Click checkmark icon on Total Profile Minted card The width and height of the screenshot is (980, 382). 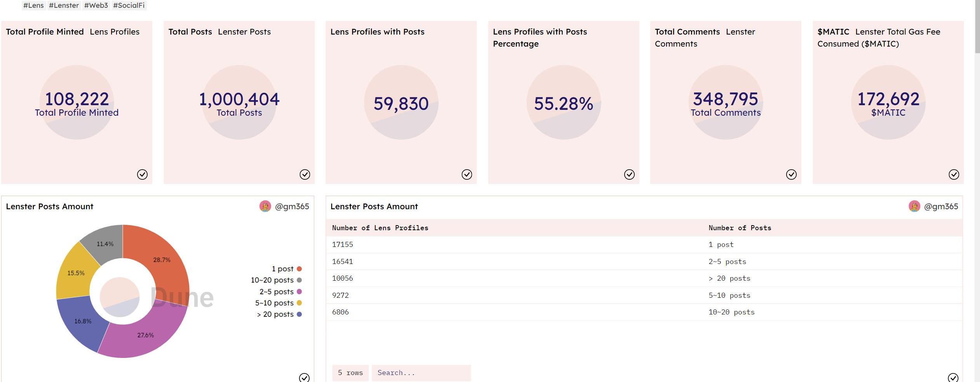(x=142, y=175)
